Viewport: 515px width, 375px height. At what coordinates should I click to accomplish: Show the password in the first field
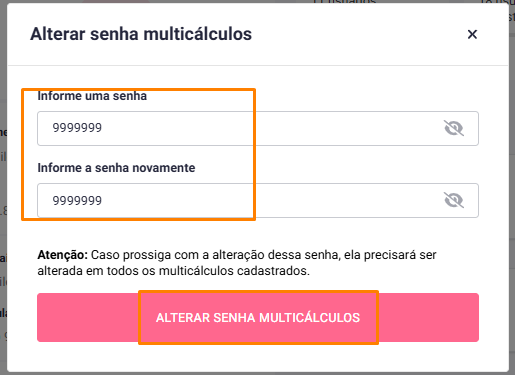click(x=454, y=128)
